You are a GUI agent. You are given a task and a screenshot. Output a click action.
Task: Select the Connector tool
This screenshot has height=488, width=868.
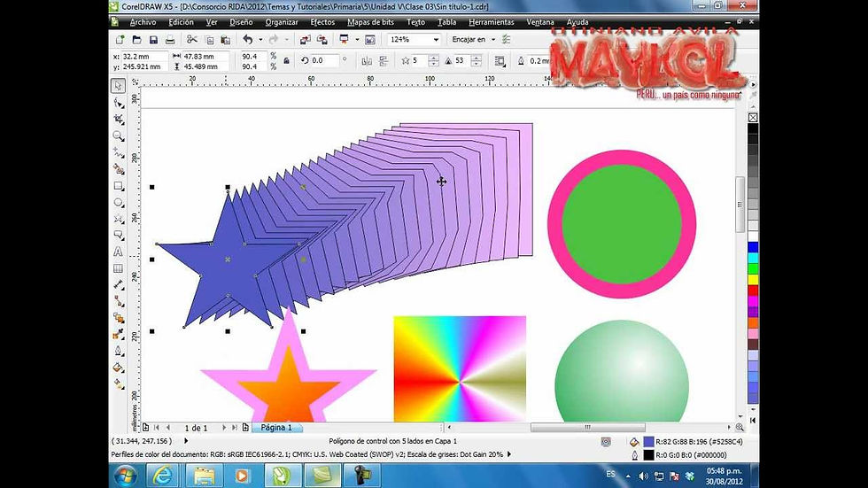coord(118,301)
